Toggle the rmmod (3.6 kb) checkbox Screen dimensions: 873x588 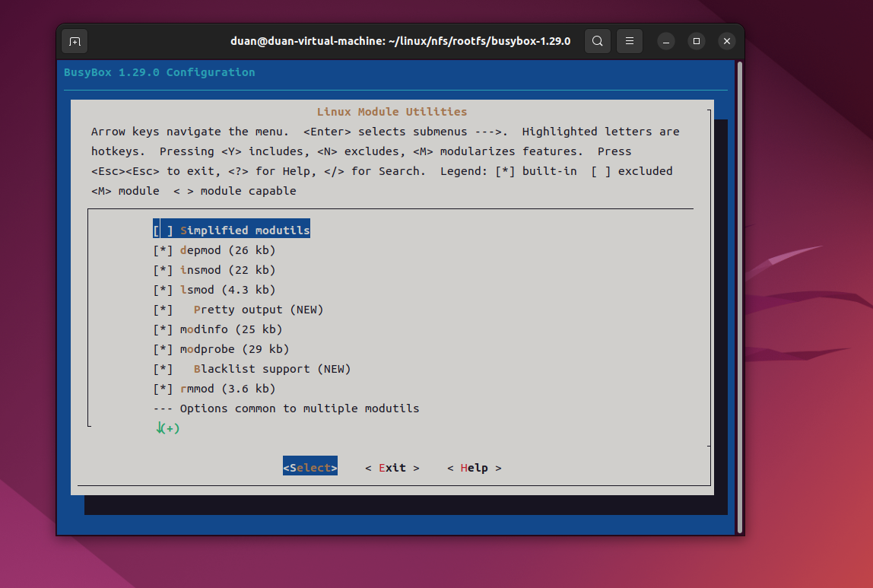coord(163,389)
